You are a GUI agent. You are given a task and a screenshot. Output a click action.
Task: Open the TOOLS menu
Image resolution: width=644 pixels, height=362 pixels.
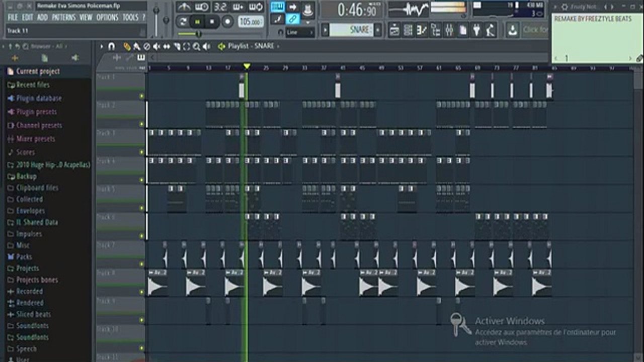point(130,18)
